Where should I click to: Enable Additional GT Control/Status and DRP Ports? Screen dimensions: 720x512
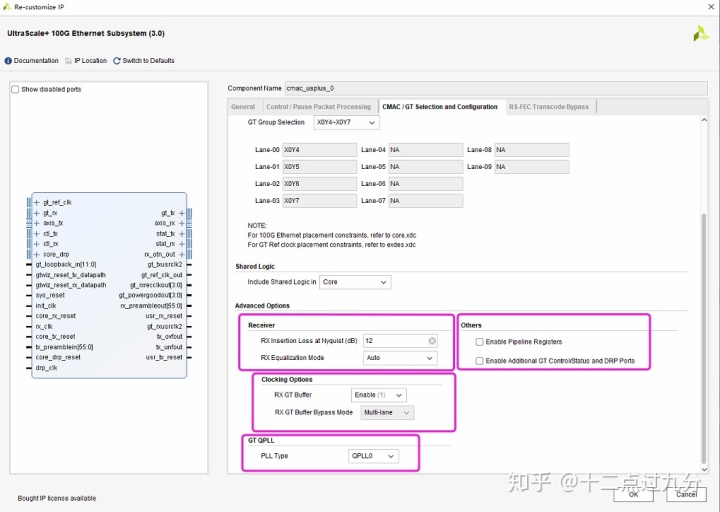coord(479,361)
